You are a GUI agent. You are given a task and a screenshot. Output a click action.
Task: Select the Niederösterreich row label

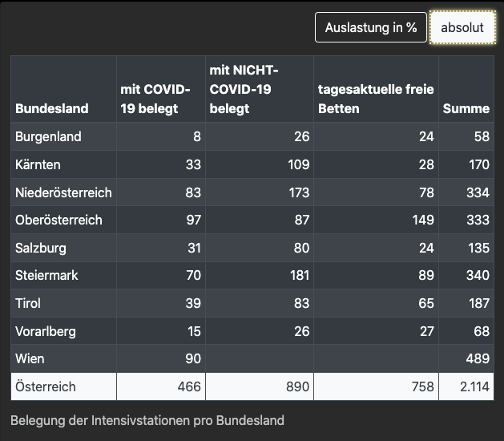[63, 192]
